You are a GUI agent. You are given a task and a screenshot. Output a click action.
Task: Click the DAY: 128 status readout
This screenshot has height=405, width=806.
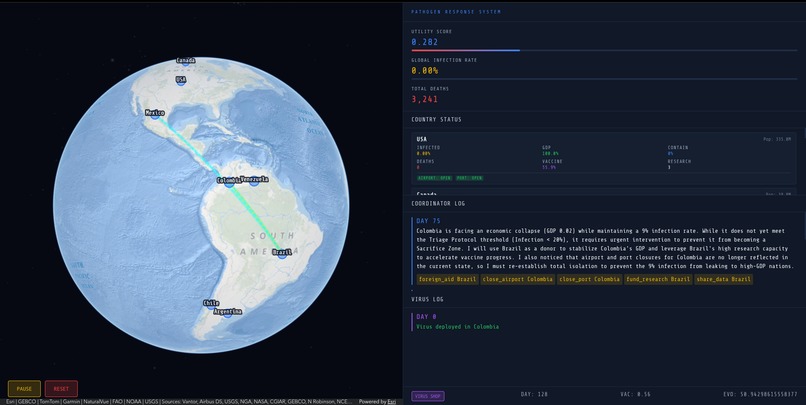pos(534,394)
